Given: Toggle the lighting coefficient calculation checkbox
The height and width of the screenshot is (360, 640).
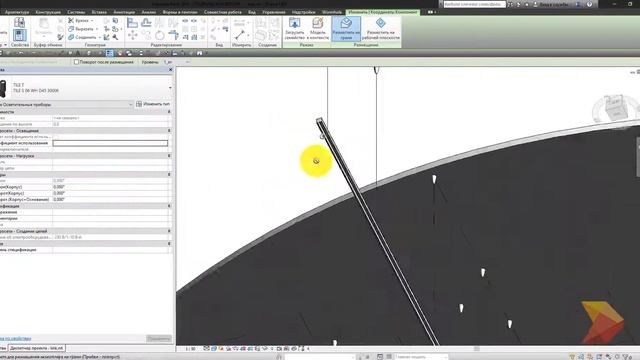Looking at the screenshot, I should [x=56, y=137].
